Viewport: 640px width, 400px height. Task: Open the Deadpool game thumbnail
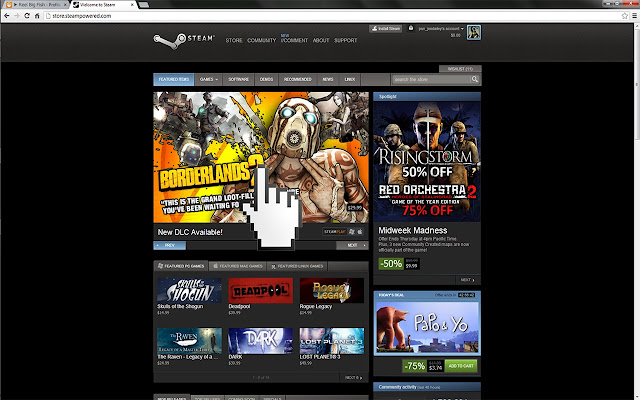(260, 290)
